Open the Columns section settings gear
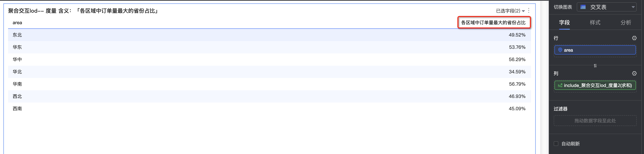 pyautogui.click(x=634, y=73)
